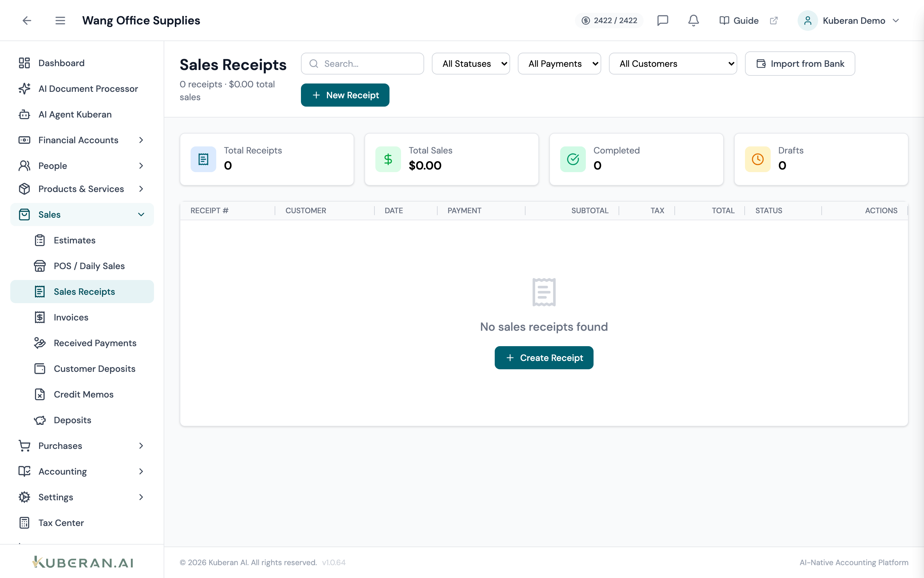This screenshot has width=924, height=578.
Task: Open the Tax Center link
Action: point(82,522)
